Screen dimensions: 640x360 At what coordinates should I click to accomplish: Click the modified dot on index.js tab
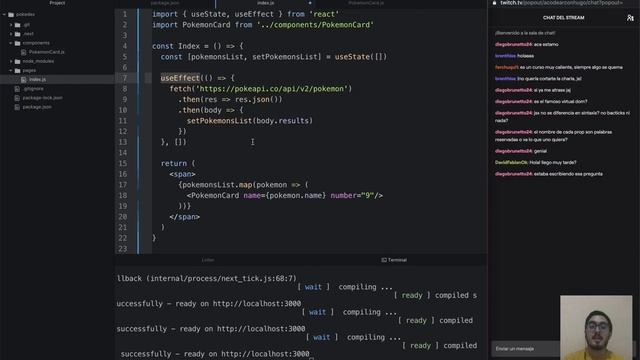310,3
